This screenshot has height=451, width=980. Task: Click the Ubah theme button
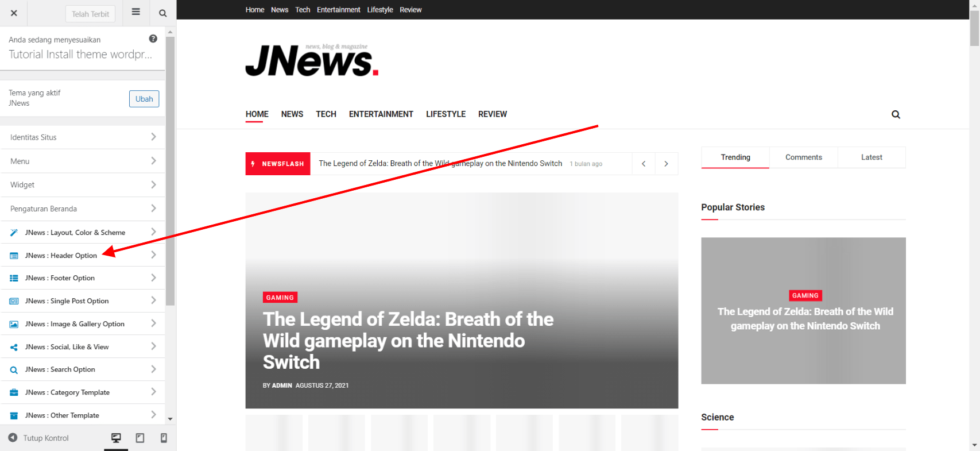pyautogui.click(x=144, y=99)
